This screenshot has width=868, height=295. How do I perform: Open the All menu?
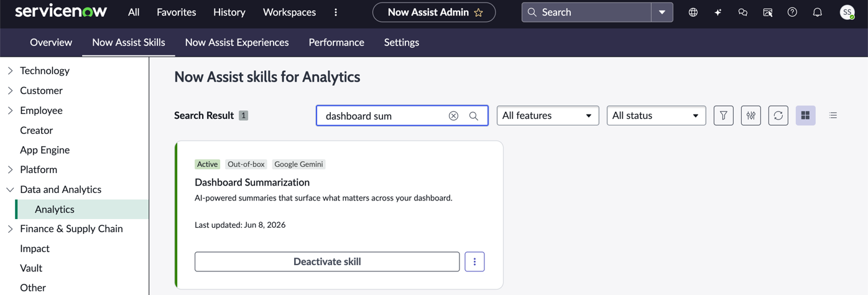point(134,12)
